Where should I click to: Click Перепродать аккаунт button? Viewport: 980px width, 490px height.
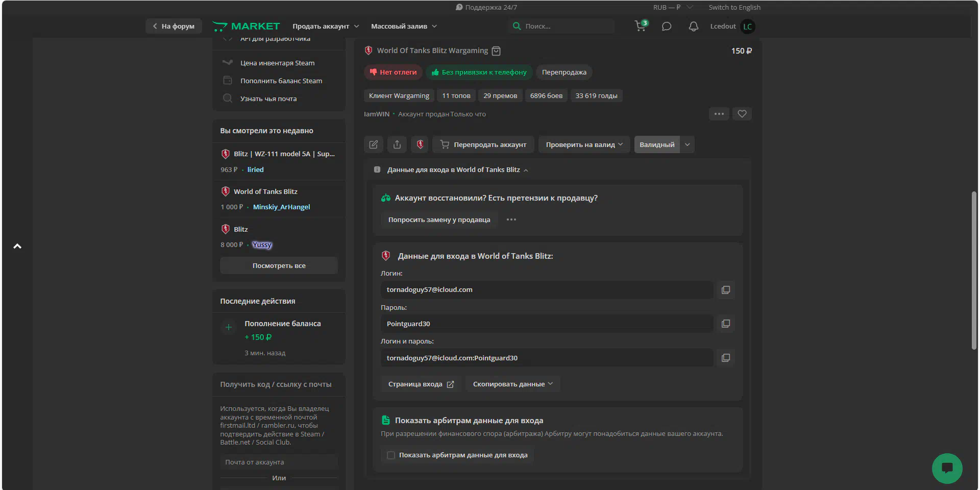point(483,144)
